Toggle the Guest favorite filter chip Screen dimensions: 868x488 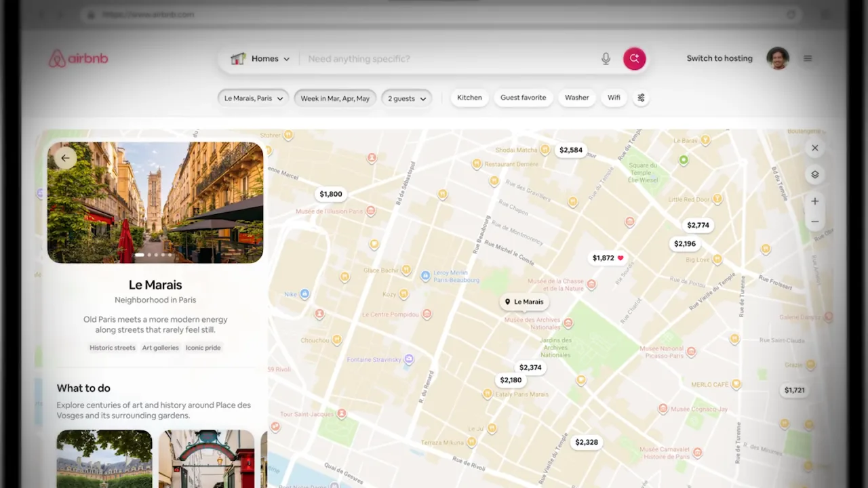(523, 98)
